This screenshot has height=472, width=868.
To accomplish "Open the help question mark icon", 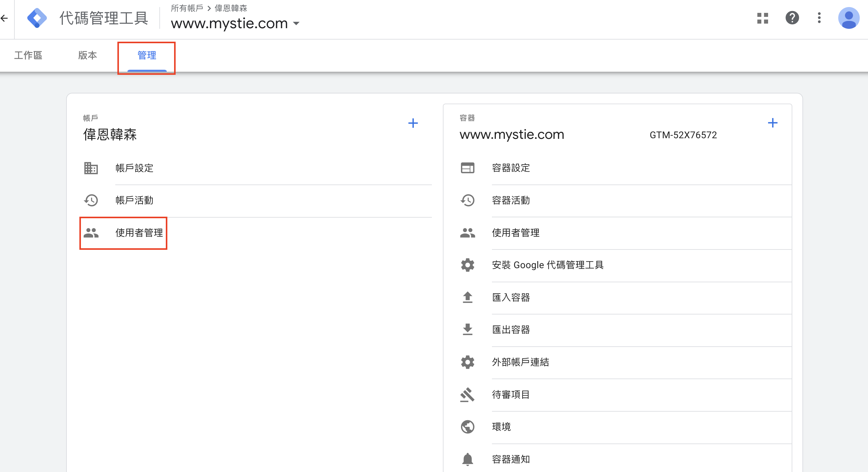I will [792, 18].
